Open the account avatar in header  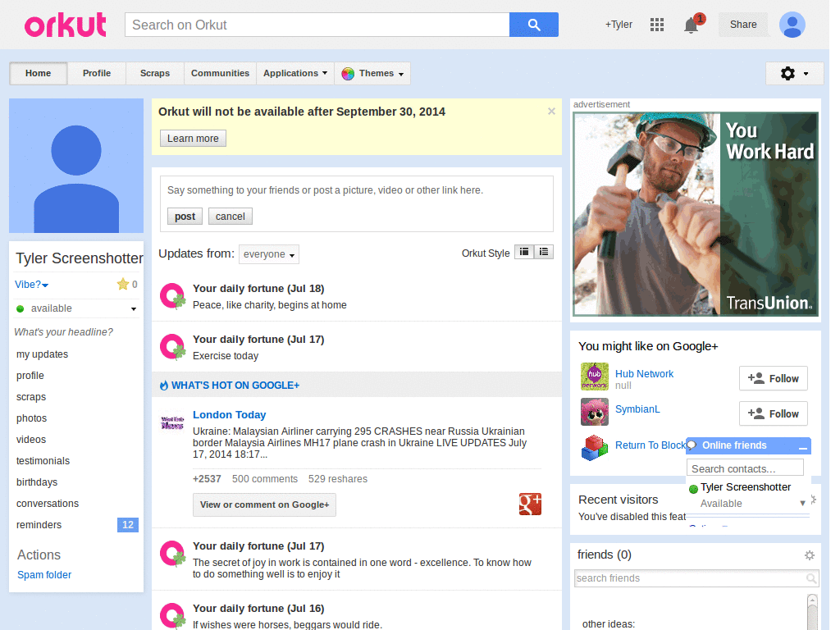tap(792, 25)
